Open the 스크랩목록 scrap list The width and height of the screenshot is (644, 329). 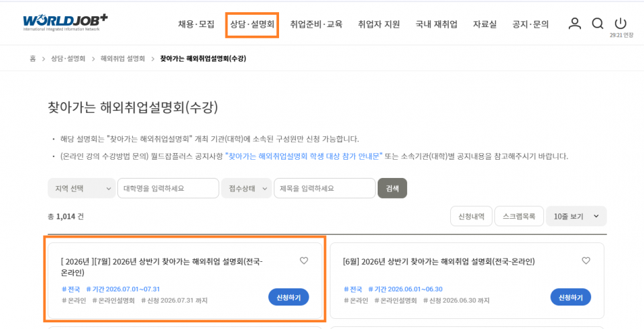click(x=519, y=216)
